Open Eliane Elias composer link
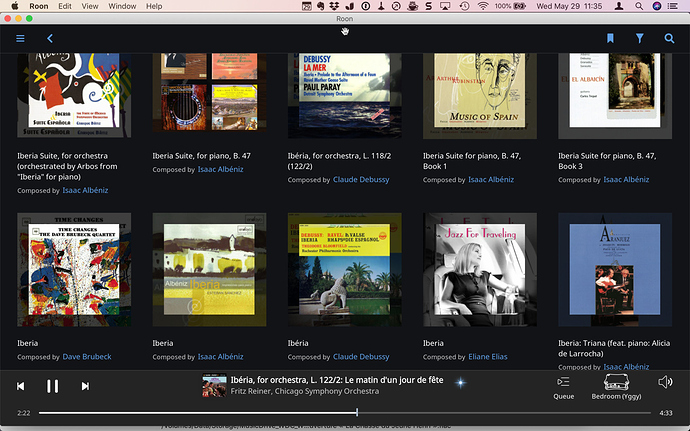 tap(488, 357)
